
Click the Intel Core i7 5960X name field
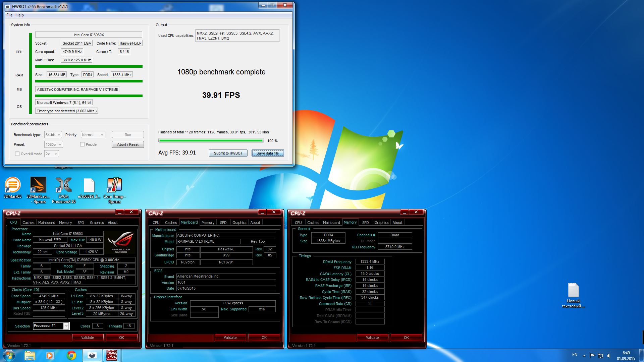pos(89,35)
